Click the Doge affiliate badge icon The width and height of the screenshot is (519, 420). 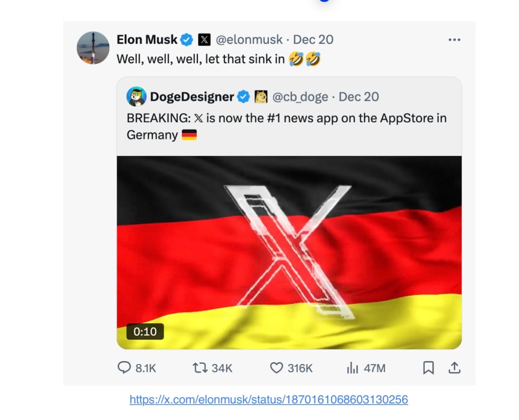tap(261, 97)
